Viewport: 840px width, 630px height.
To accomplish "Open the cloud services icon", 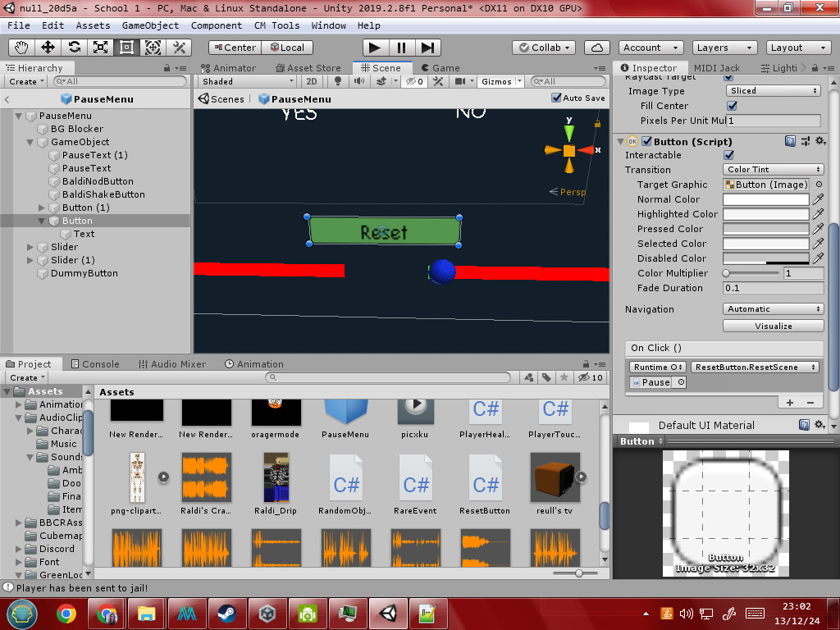I will click(x=597, y=48).
